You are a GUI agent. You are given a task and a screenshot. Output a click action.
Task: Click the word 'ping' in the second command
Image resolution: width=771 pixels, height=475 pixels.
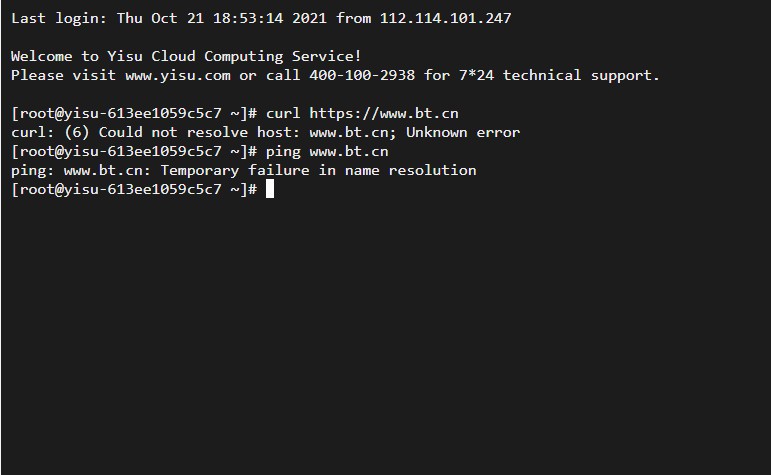pyautogui.click(x=283, y=152)
